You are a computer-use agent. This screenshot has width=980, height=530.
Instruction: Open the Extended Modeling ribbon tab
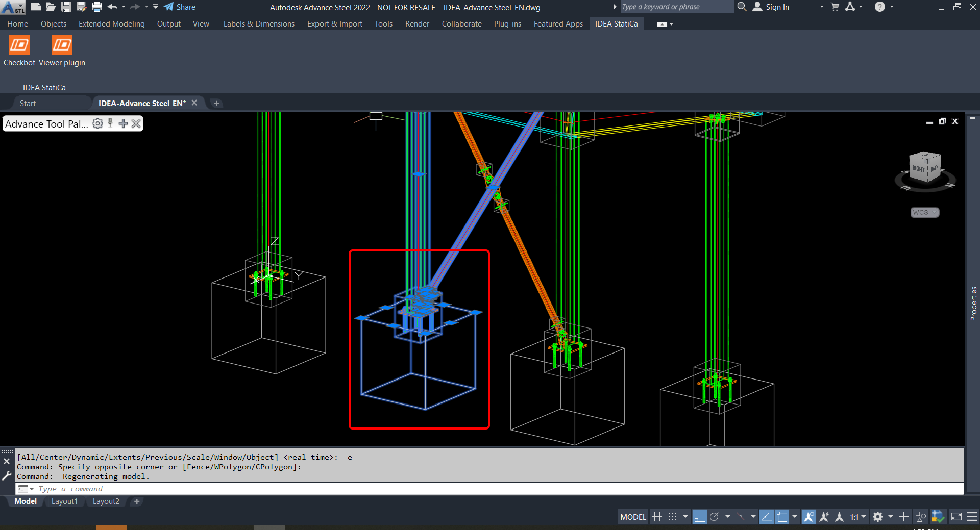[111, 24]
